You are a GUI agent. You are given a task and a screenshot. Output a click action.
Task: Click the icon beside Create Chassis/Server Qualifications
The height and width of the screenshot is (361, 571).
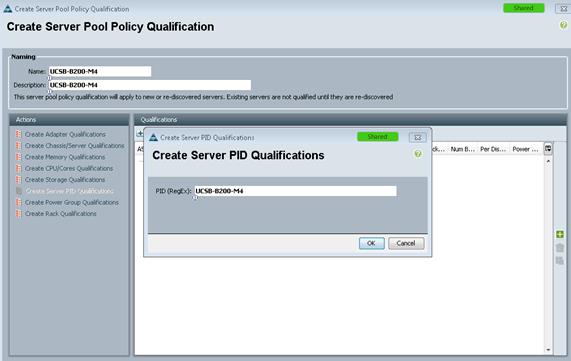click(19, 146)
